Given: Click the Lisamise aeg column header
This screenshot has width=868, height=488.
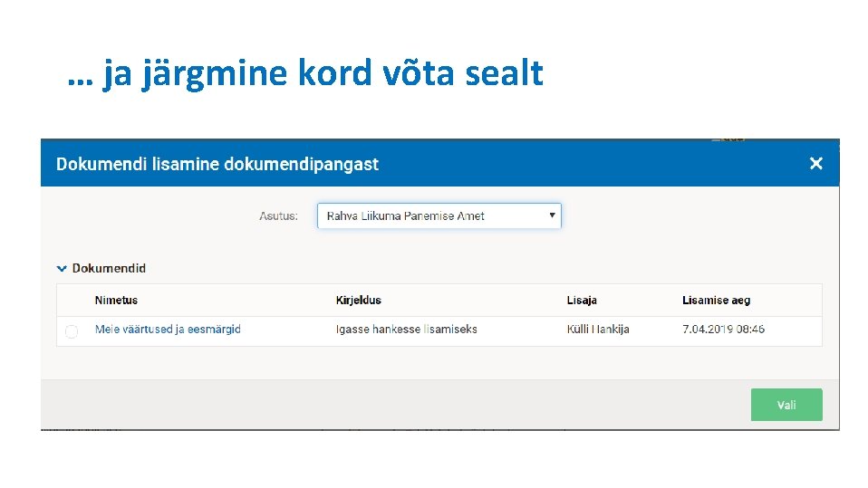Looking at the screenshot, I should (716, 301).
